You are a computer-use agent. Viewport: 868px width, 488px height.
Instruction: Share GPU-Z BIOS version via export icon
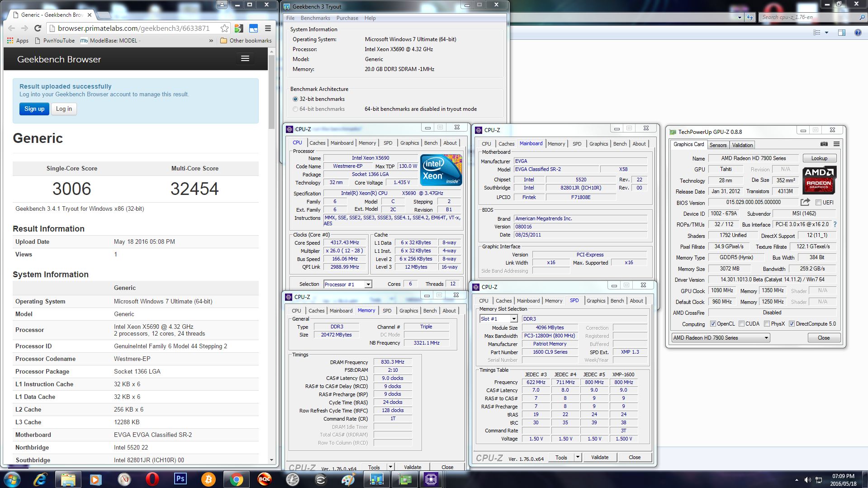(805, 202)
